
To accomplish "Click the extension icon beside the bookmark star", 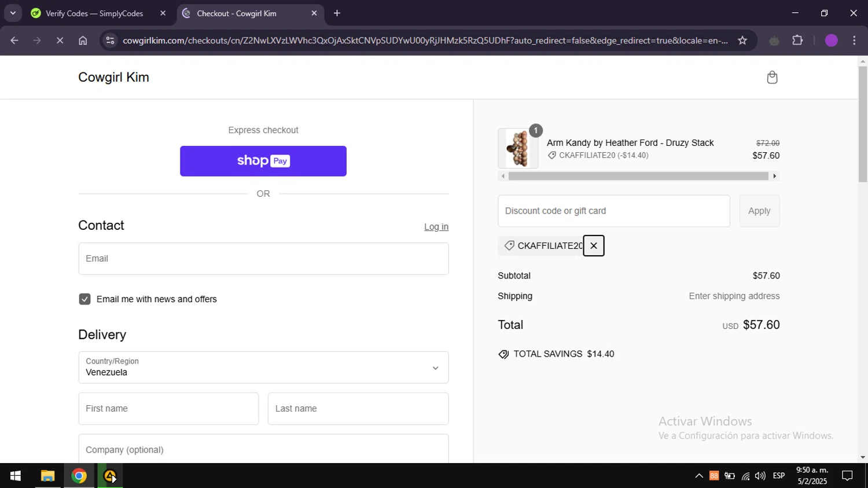I will pos(774,41).
